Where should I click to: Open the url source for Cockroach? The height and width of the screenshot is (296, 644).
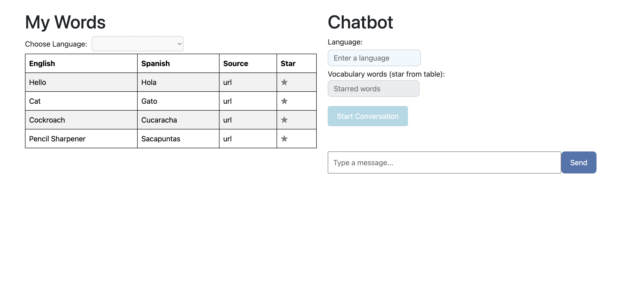click(228, 120)
